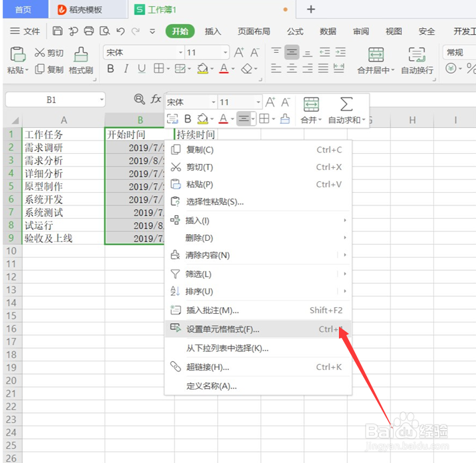
Task: Click Wrap Text (自动换行) button
Action: 417,61
